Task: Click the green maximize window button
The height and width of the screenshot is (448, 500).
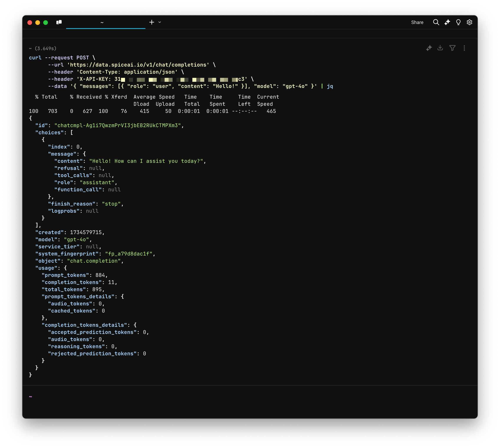Action: pos(46,23)
